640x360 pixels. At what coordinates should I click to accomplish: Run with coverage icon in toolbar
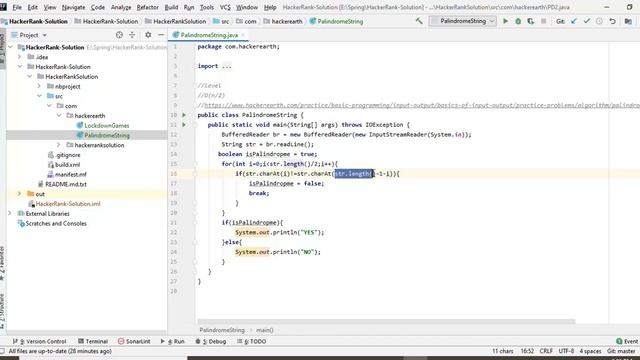point(531,21)
